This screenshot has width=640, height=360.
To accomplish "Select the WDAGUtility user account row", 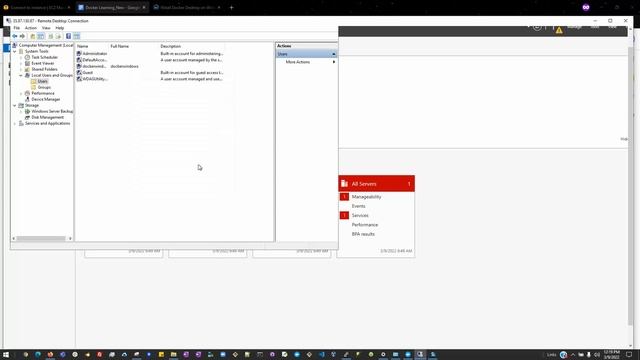I will (149, 79).
